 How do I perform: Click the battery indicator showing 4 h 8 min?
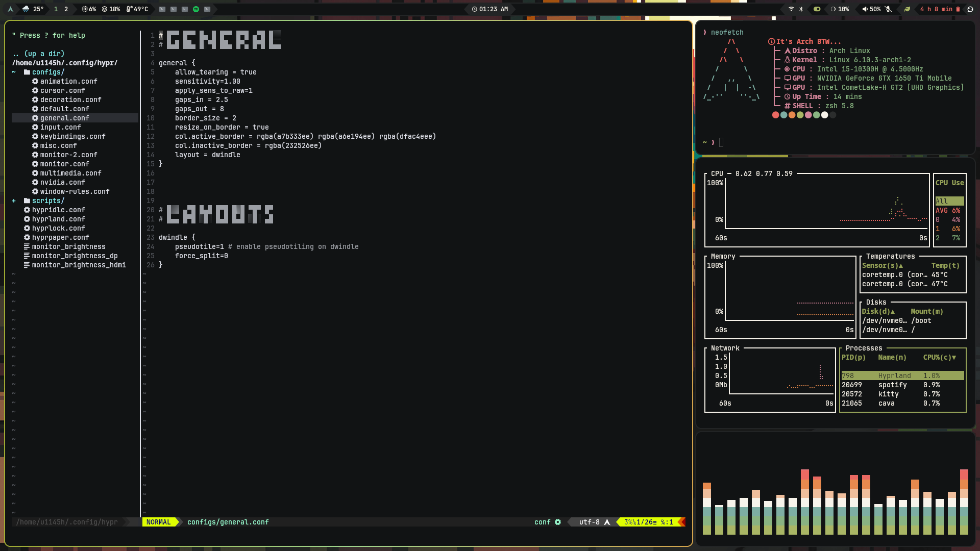coord(938,9)
